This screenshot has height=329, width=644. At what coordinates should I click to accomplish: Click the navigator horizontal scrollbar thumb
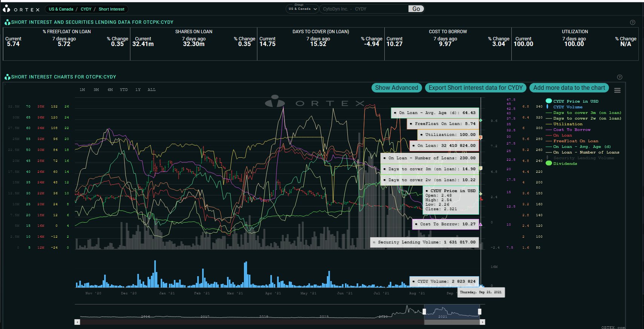452,322
